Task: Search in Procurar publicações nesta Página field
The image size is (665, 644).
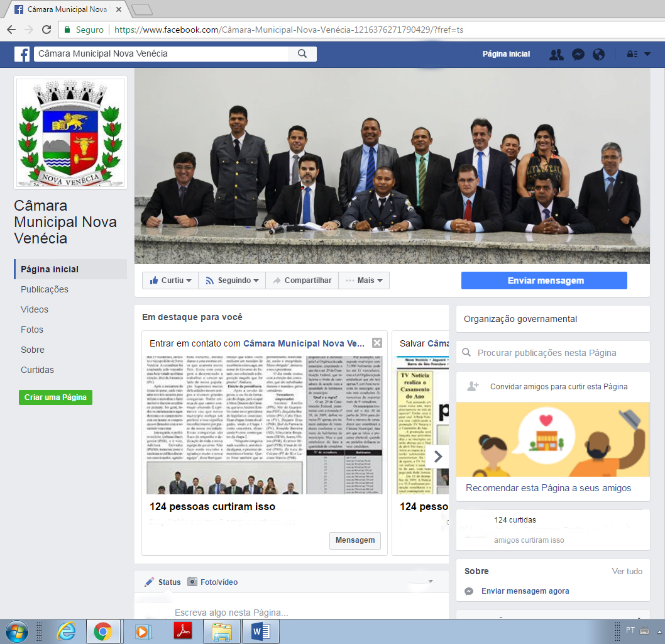Action: [553, 353]
